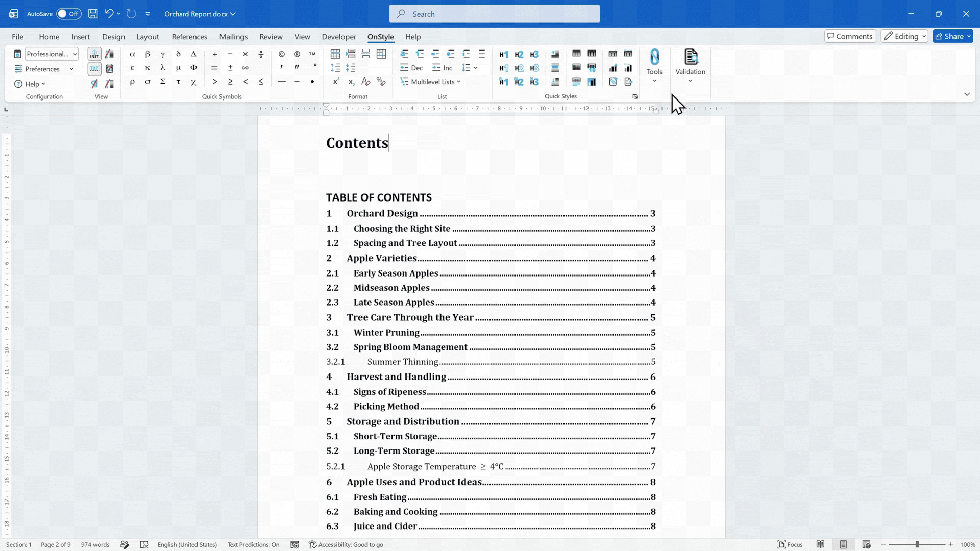Open the Review tab
The width and height of the screenshot is (980, 551).
pos(271,37)
